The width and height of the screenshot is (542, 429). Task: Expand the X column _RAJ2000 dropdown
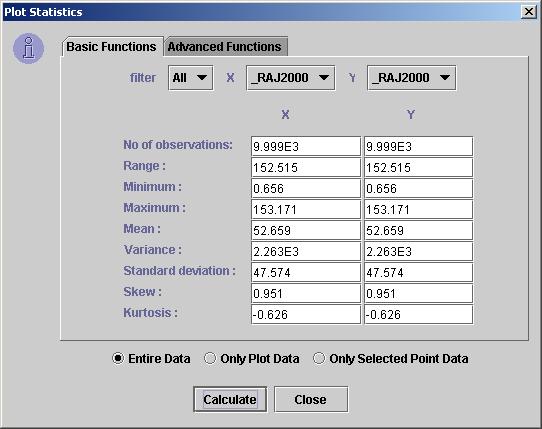(290, 78)
